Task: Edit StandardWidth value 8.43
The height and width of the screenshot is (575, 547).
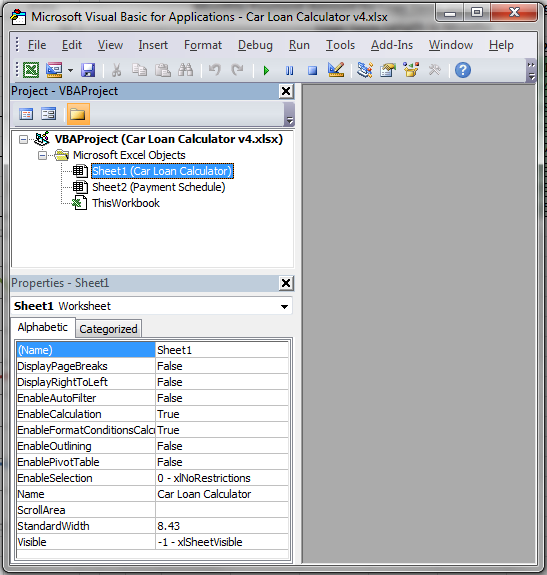Action: click(222, 526)
